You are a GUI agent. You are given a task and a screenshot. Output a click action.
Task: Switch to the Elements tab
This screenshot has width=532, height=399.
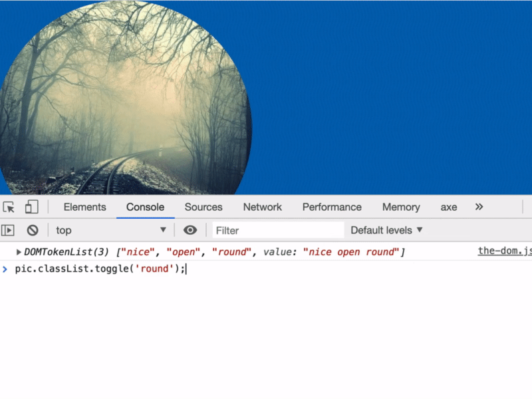(x=84, y=207)
